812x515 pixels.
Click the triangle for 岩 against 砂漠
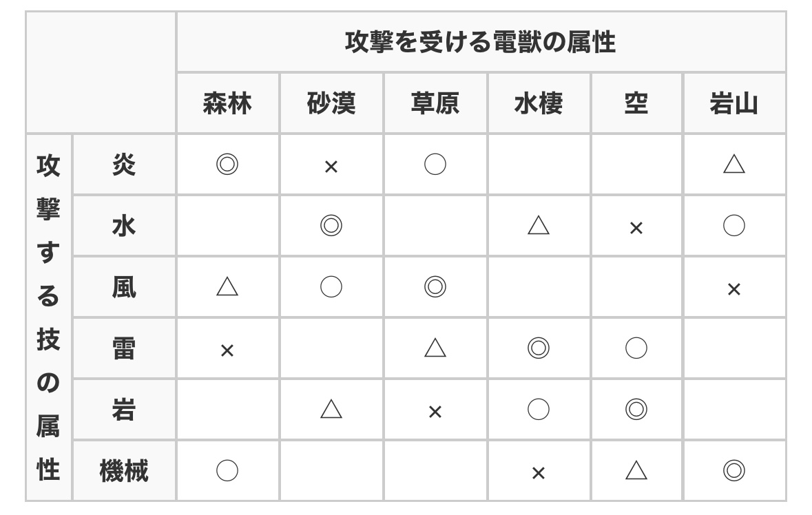pyautogui.click(x=331, y=410)
